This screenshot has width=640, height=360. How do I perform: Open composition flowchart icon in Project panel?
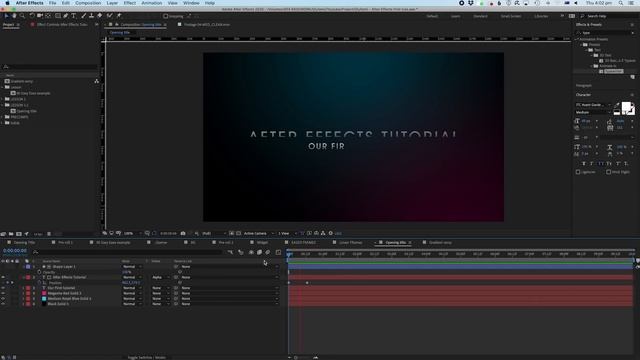click(x=97, y=81)
